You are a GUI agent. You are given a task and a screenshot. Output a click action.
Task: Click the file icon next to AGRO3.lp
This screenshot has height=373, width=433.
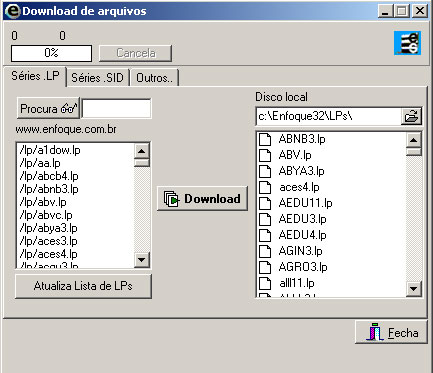(x=265, y=267)
